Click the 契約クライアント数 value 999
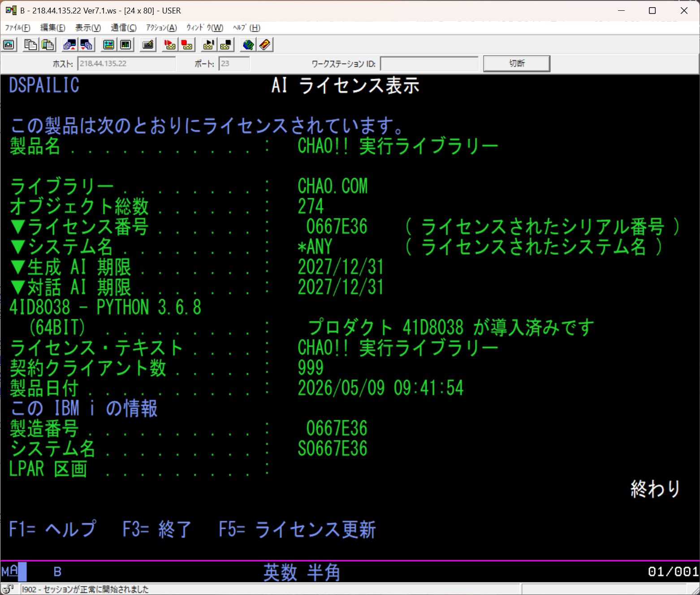This screenshot has width=700, height=595. 311,368
